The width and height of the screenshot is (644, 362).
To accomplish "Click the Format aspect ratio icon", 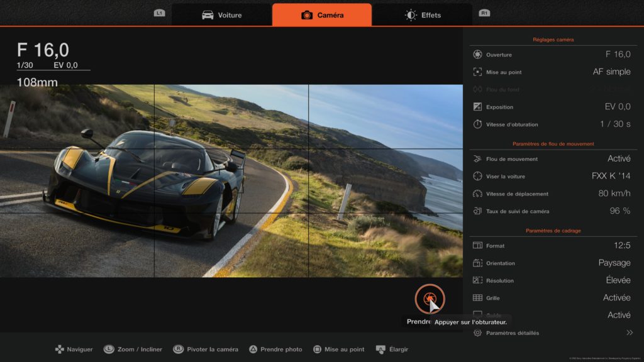I will coord(477,246).
